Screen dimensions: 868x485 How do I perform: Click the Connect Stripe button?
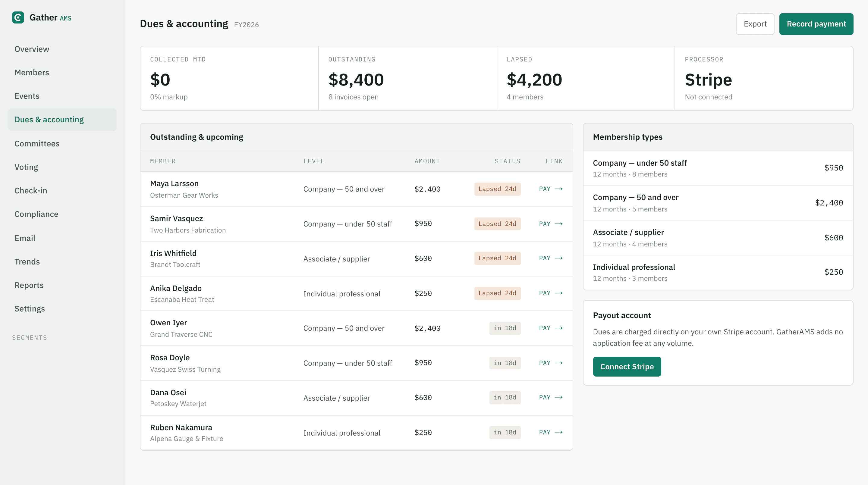click(x=627, y=366)
